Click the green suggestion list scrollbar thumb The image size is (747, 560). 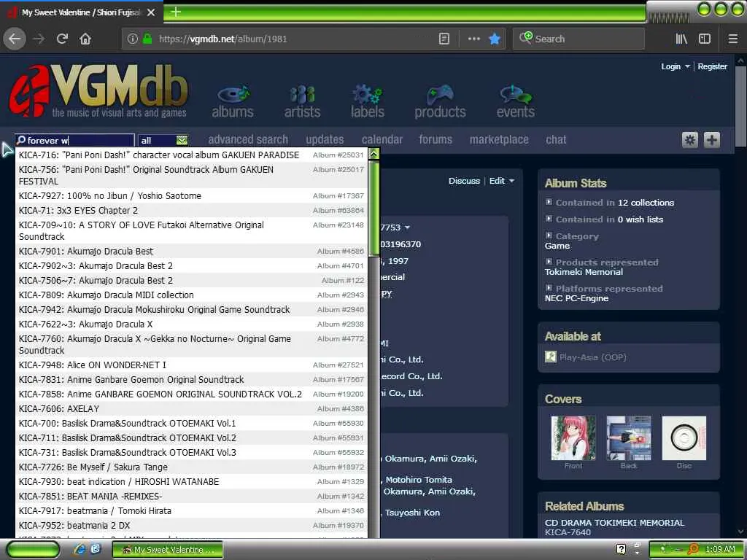(374, 208)
